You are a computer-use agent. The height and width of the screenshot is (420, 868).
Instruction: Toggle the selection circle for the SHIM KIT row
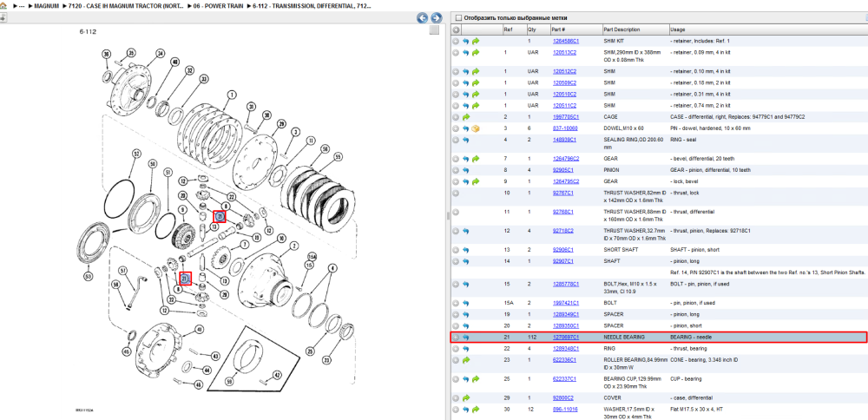pyautogui.click(x=457, y=41)
